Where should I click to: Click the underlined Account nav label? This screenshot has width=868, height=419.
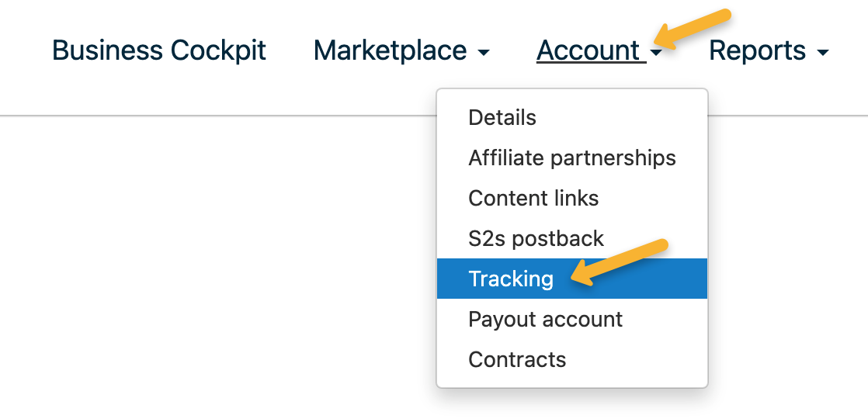click(589, 50)
